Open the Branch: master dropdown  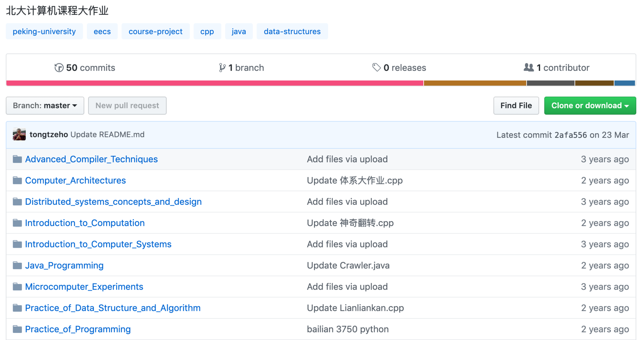45,106
